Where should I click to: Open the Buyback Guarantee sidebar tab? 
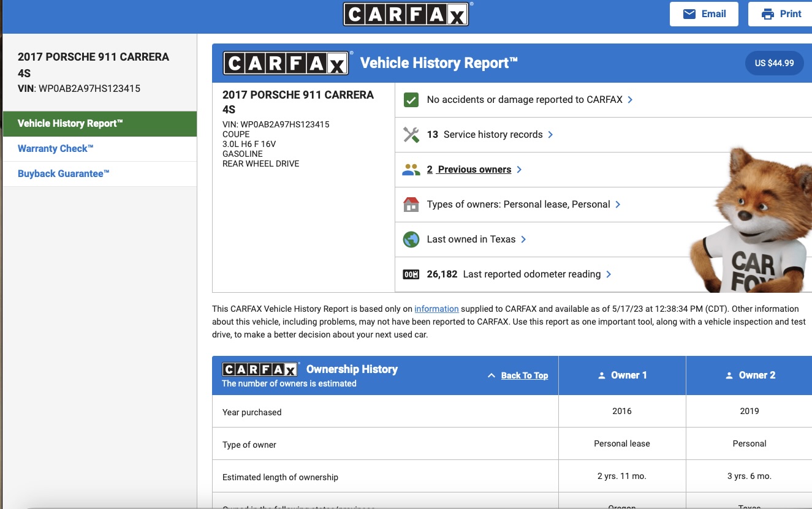pos(100,174)
